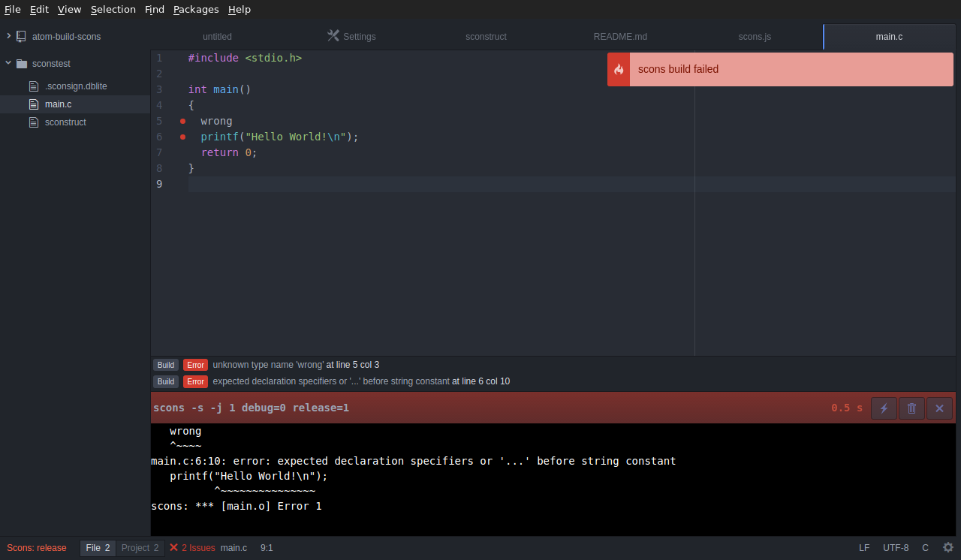Open the Find menu
The height and width of the screenshot is (560, 961).
(x=155, y=10)
